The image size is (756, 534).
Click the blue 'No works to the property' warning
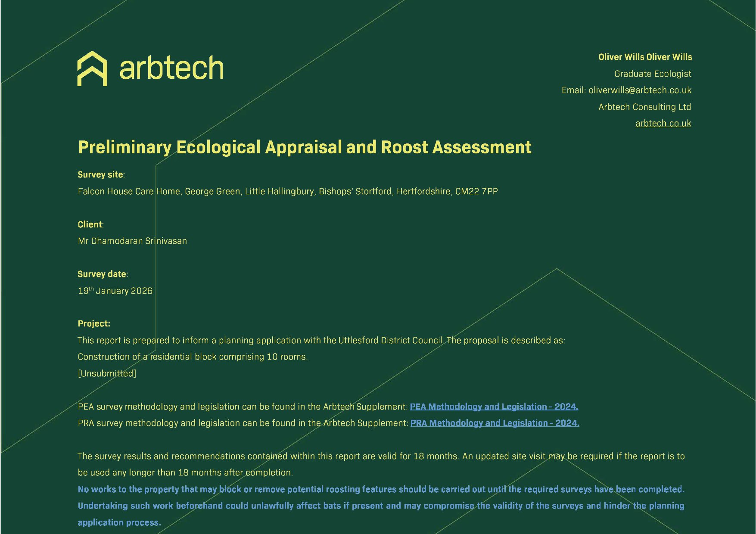[x=381, y=490]
